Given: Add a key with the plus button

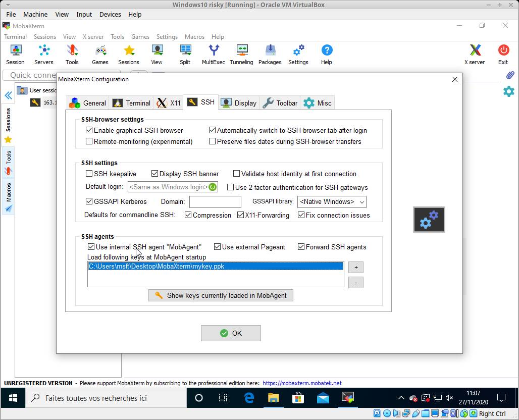Looking at the screenshot, I should pyautogui.click(x=356, y=267).
